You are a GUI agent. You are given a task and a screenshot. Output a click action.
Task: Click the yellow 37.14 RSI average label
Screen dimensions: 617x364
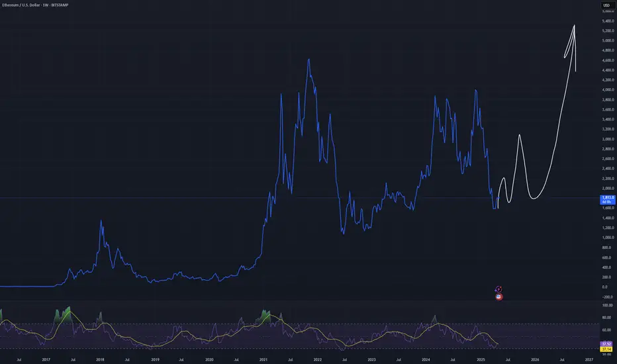[606, 349]
